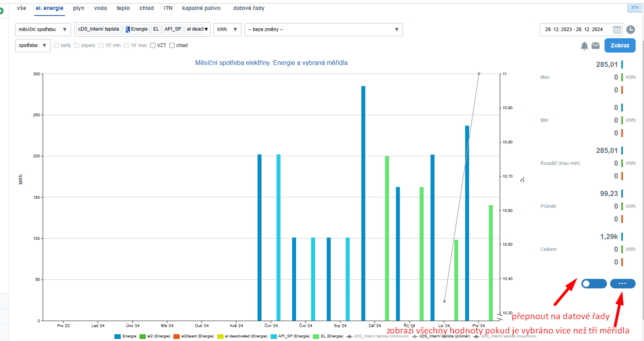Viewport: 644px width, 341px height.
Task: Open the "beze změny" dropdown
Action: pyautogui.click(x=323, y=29)
